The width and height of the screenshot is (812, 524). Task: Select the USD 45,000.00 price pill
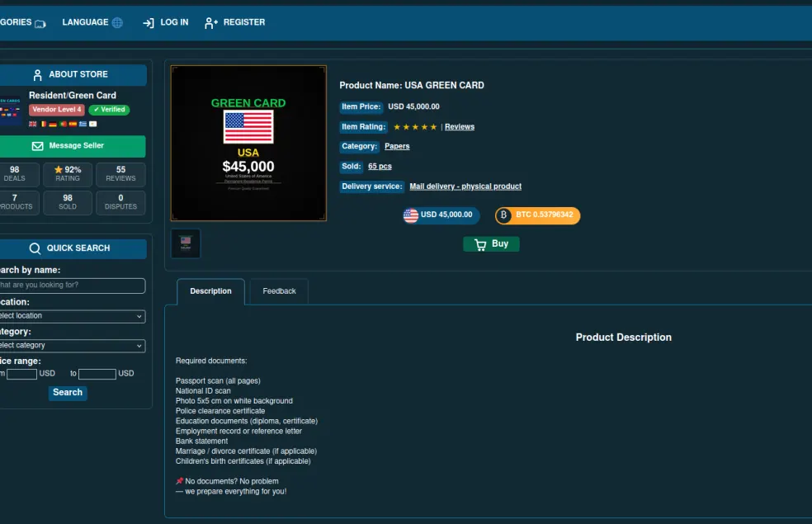tap(441, 215)
